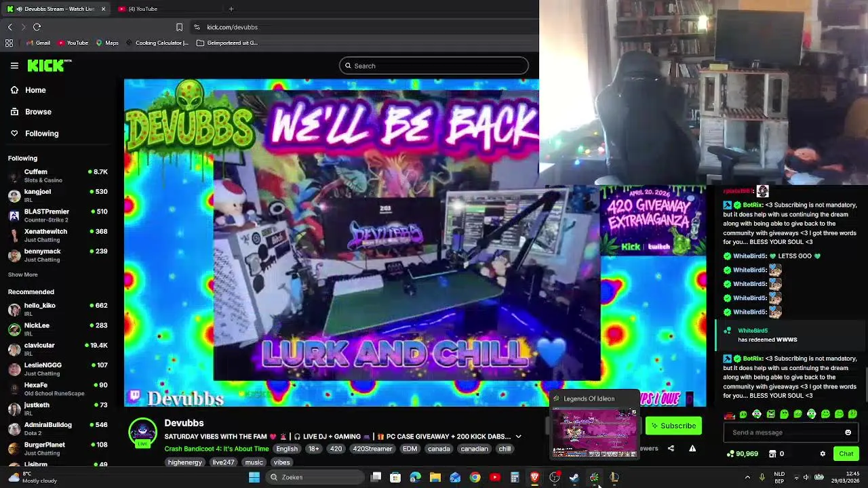The image size is (868, 488).
Task: Open the Cooking Calculator bookmark
Action: coord(157,43)
